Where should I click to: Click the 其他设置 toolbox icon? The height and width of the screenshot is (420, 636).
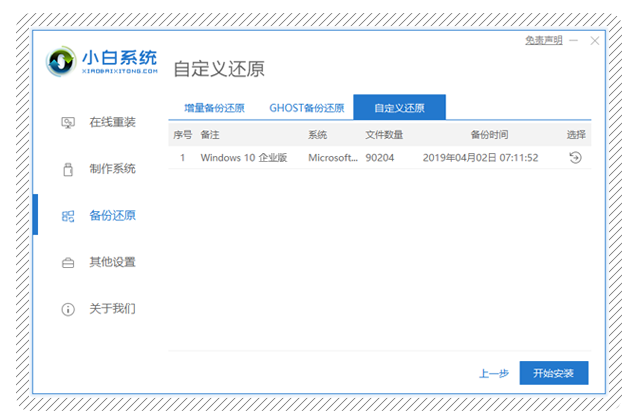coord(68,262)
